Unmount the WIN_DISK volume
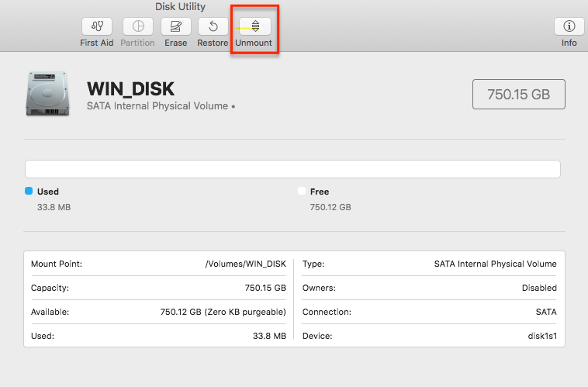The image size is (588, 387). pos(255,26)
